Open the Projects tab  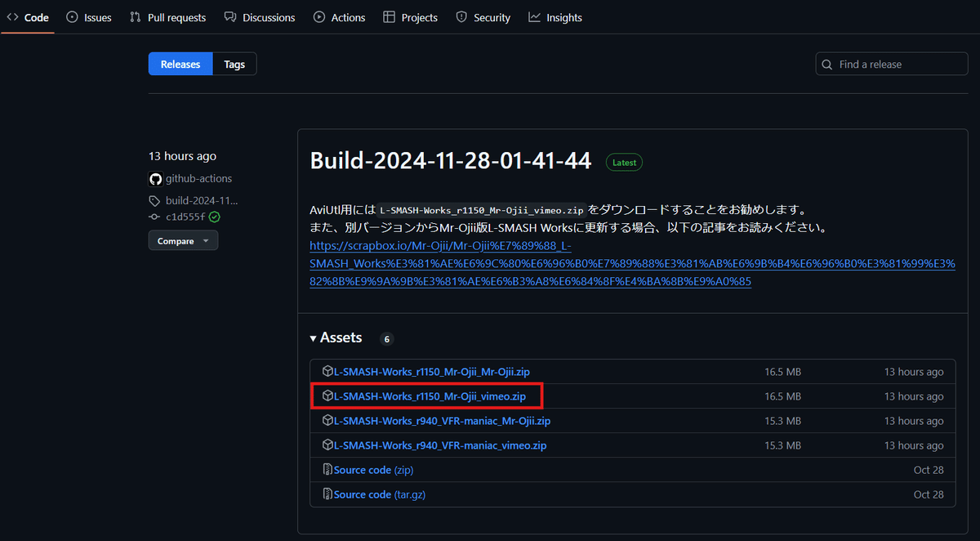point(410,17)
